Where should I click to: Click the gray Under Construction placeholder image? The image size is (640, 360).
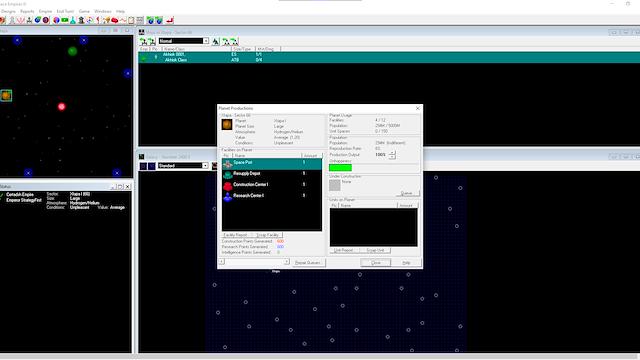(335, 185)
